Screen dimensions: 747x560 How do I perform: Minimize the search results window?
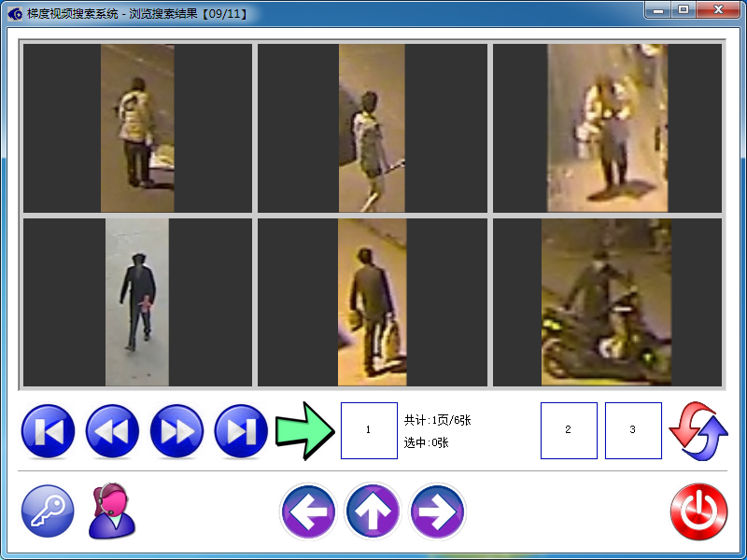(x=659, y=9)
